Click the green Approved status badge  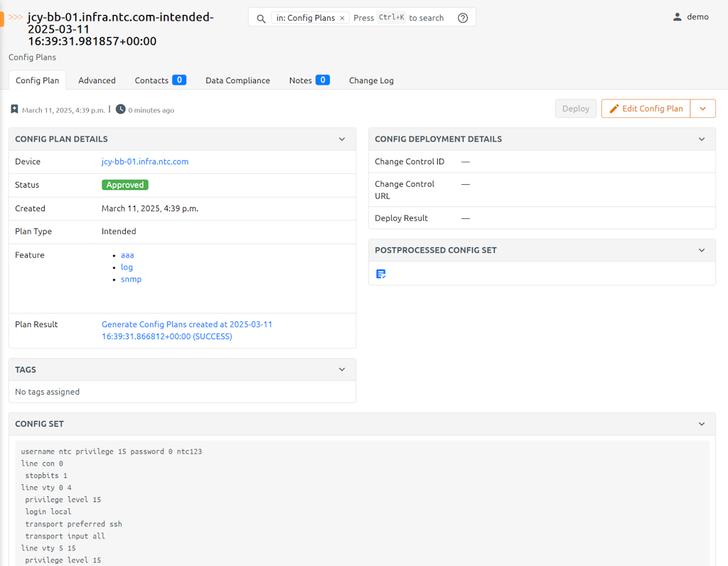point(124,184)
